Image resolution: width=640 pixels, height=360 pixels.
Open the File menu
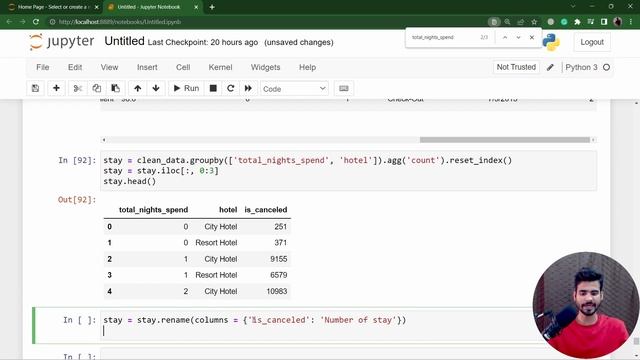[42, 67]
